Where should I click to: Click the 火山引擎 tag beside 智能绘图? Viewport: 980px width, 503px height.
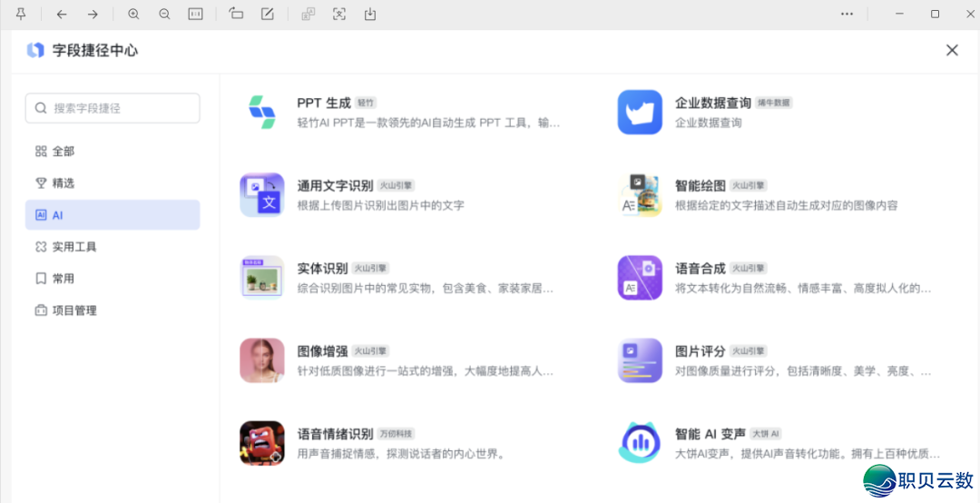click(x=749, y=186)
